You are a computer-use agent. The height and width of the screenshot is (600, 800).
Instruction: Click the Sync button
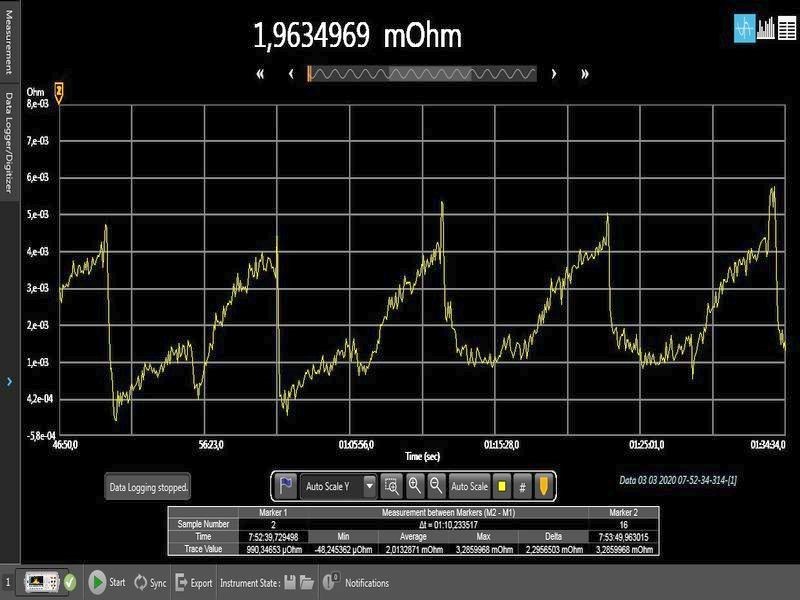pyautogui.click(x=151, y=583)
